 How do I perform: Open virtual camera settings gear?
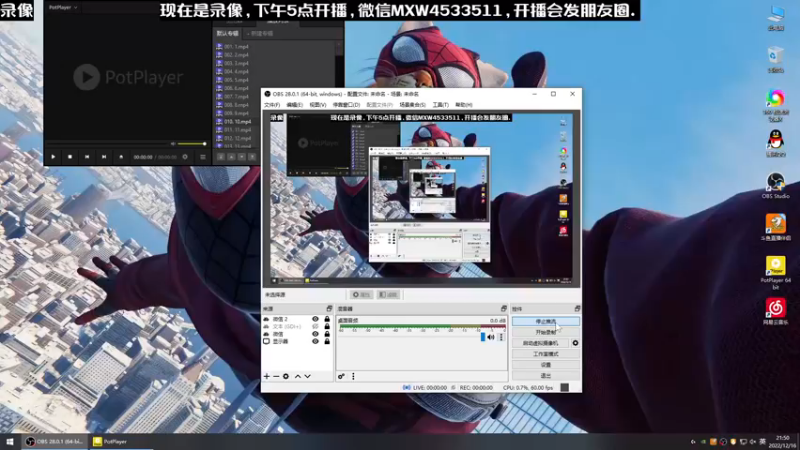point(575,343)
